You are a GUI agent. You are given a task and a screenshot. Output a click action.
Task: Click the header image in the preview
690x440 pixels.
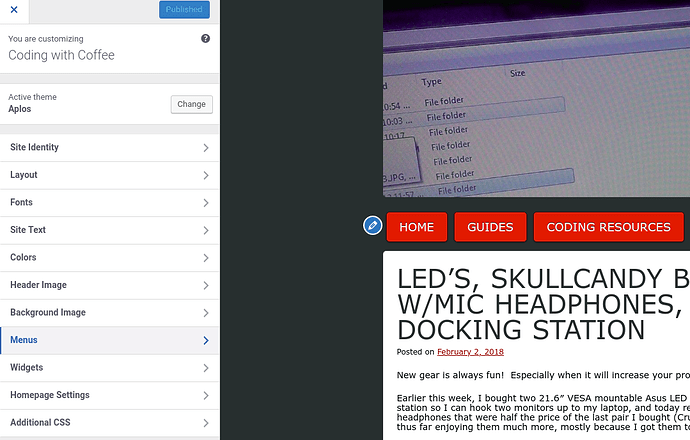pos(536,98)
